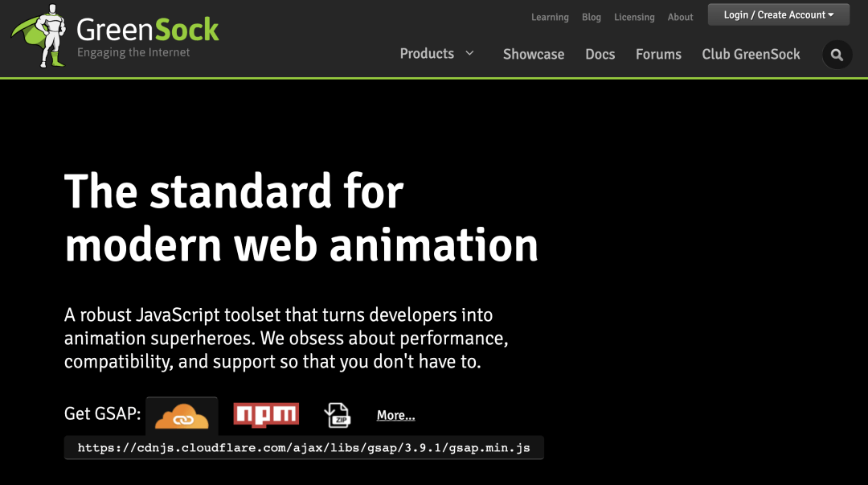Select the cdnjs GSAP URL field
Viewport: 868px width, 485px height.
click(x=304, y=448)
